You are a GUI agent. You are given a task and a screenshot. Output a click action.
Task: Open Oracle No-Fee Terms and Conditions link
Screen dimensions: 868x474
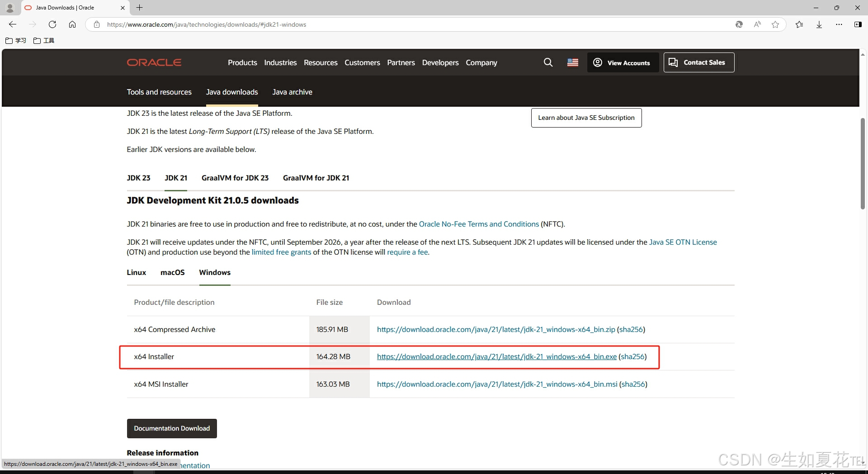[479, 224]
